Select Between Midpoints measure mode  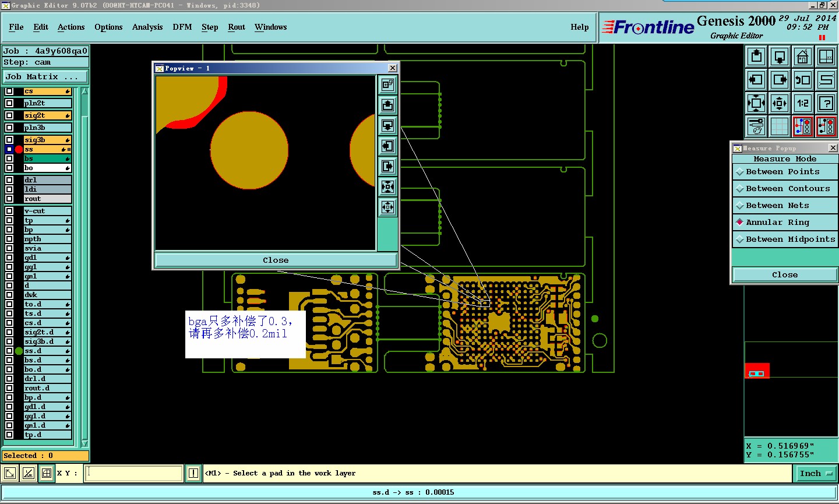click(x=785, y=239)
